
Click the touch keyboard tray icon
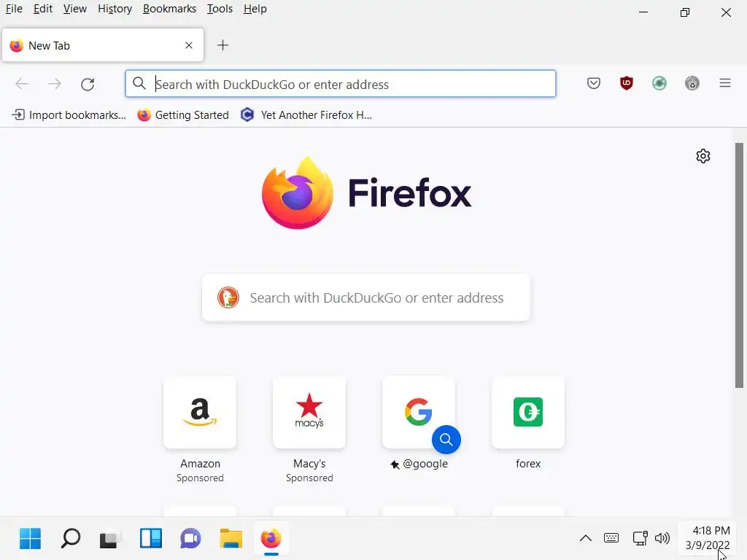[611, 538]
